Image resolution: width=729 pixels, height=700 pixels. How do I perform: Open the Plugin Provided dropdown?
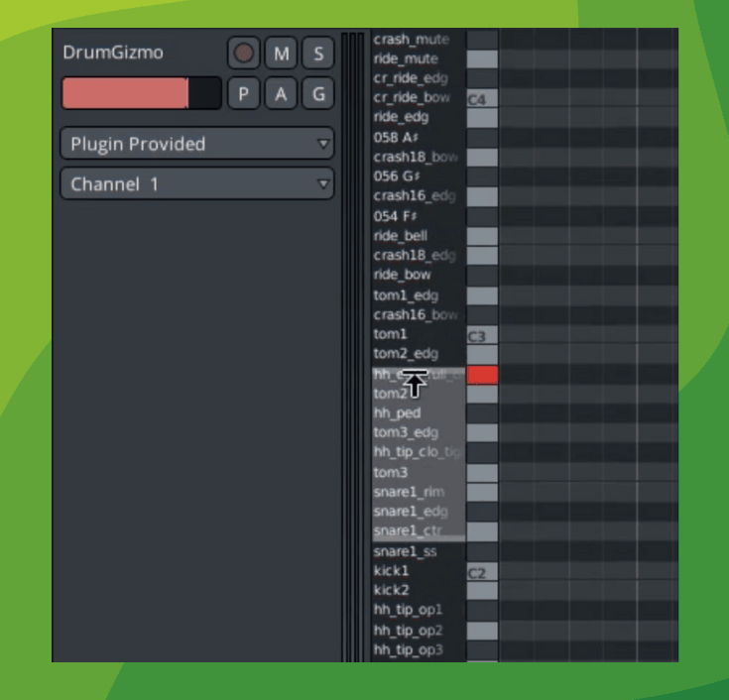(196, 144)
